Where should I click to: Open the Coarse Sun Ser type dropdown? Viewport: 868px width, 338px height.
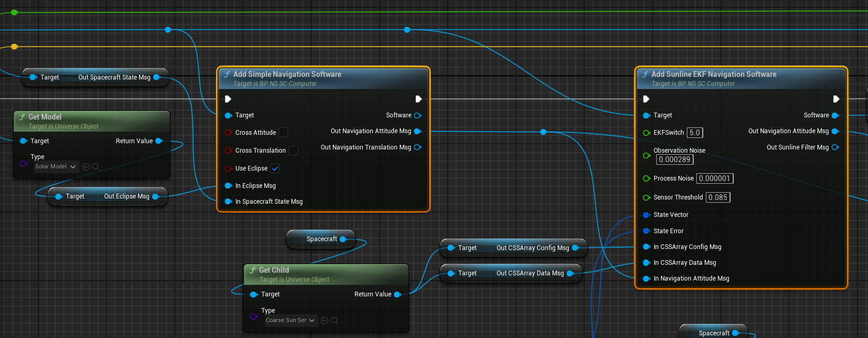coord(290,321)
